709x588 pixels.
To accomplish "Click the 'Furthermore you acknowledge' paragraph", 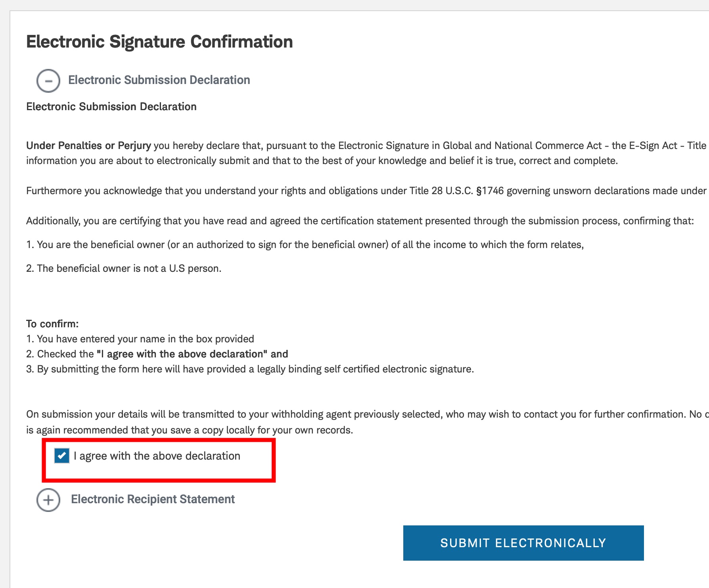I will tap(366, 191).
